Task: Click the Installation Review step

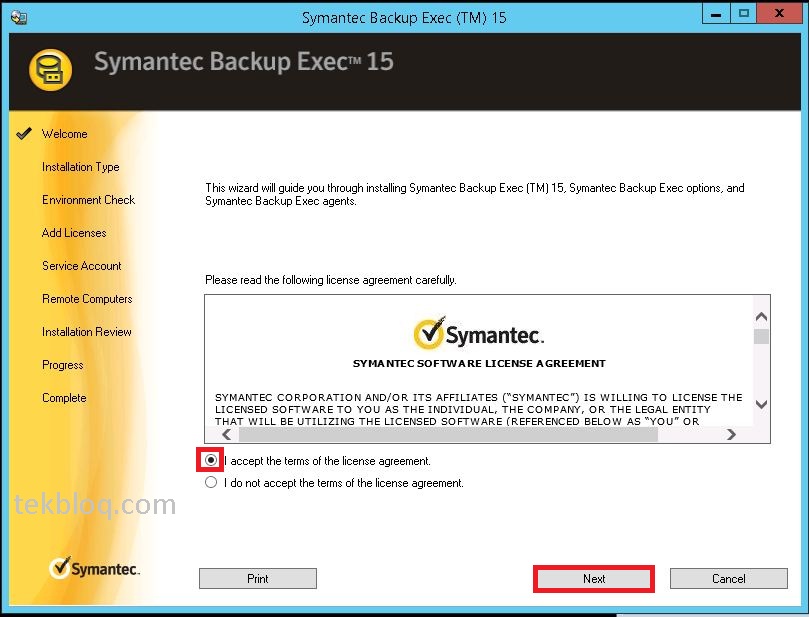Action: pos(87,332)
